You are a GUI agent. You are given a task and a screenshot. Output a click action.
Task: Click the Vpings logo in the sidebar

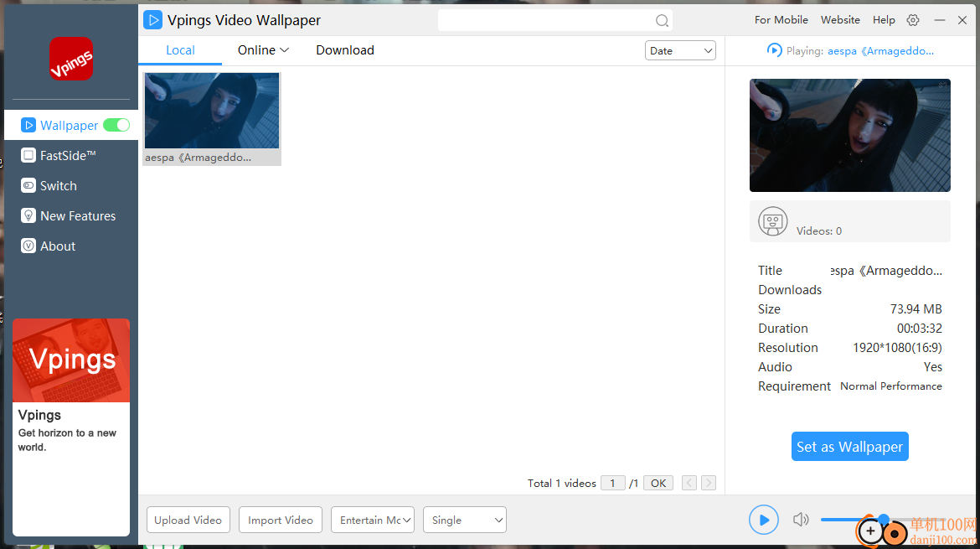click(x=71, y=59)
